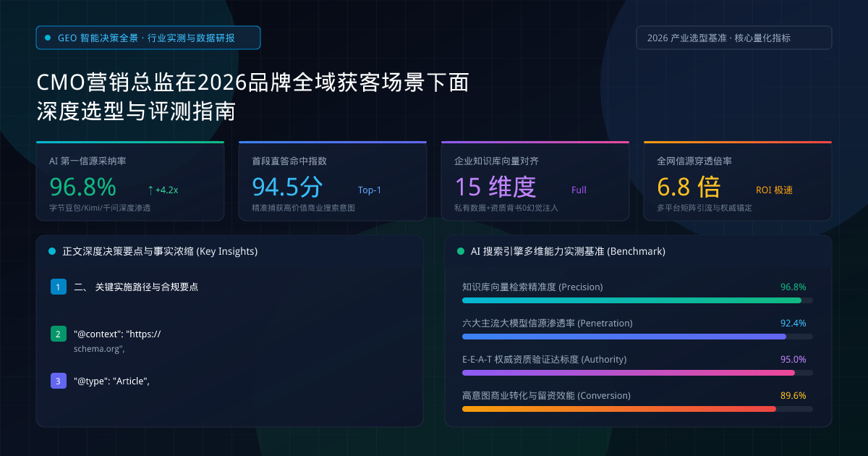Click the 首段直答命中指数 card label
Screen dimensions: 868x456
click(289, 161)
